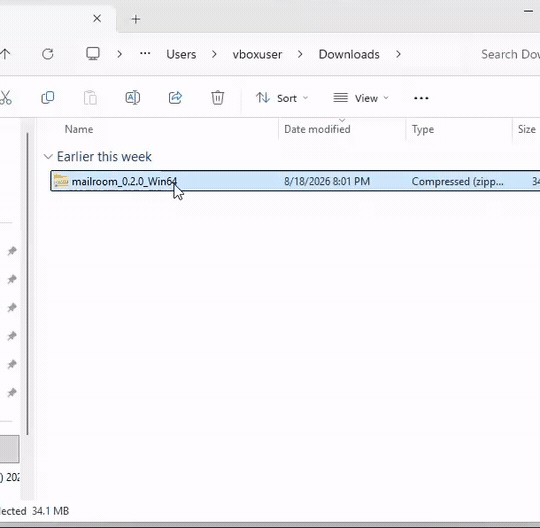Click the This PC monitor icon

click(x=93, y=54)
